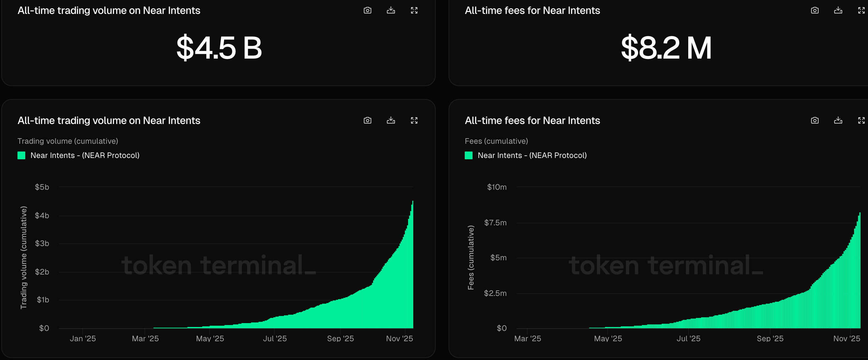This screenshot has width=868, height=360.
Task: Click the $4.5 B total volume figure
Action: coord(219,48)
